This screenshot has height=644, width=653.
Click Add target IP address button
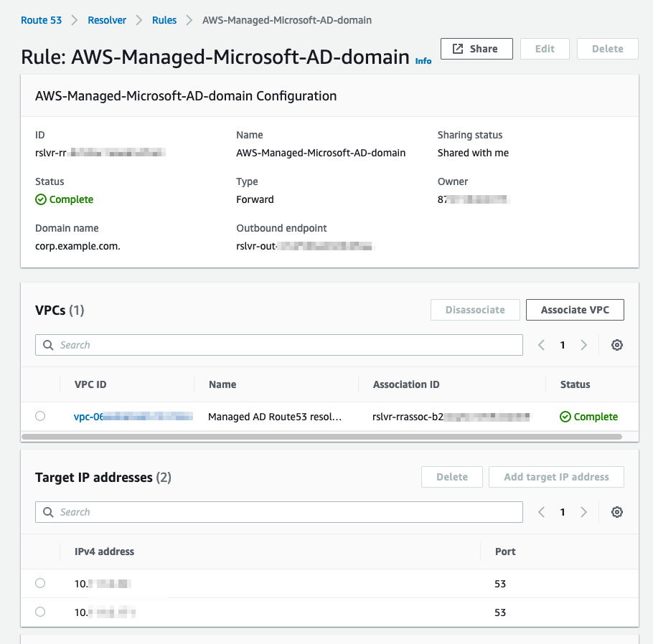pos(556,477)
